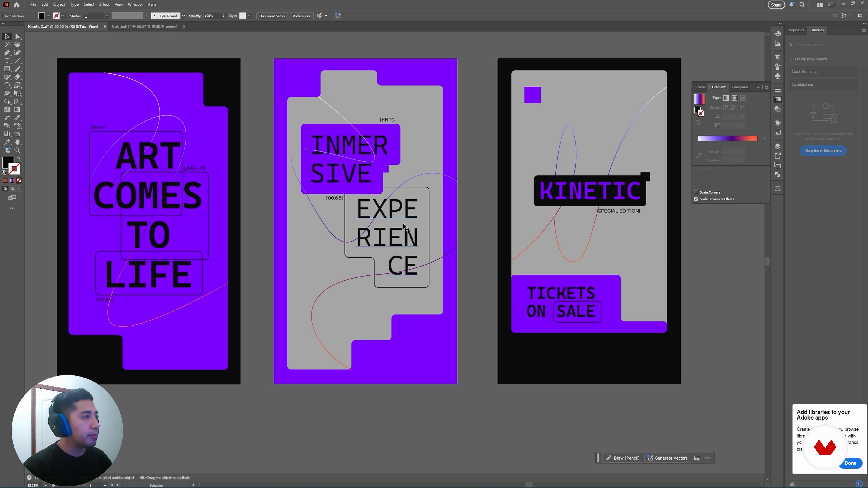Set gradient type to Freeform
This screenshot has width=868, height=488.
(x=743, y=98)
